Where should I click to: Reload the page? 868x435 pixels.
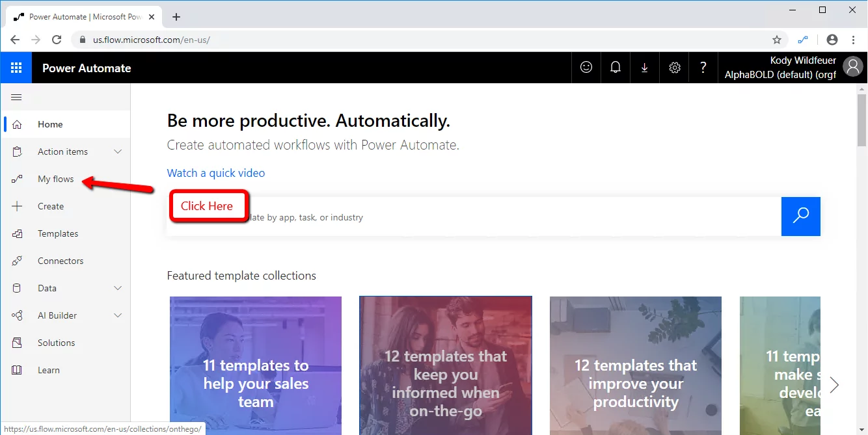click(57, 40)
